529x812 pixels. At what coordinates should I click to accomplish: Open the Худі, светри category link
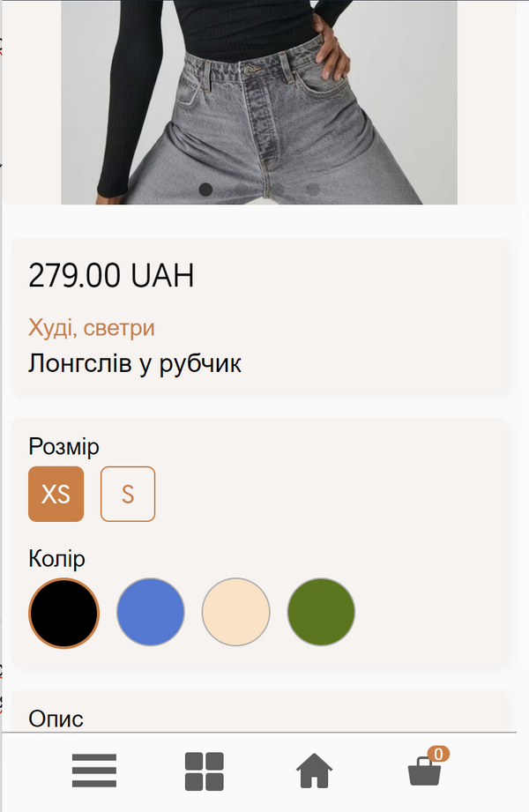pos(91,328)
